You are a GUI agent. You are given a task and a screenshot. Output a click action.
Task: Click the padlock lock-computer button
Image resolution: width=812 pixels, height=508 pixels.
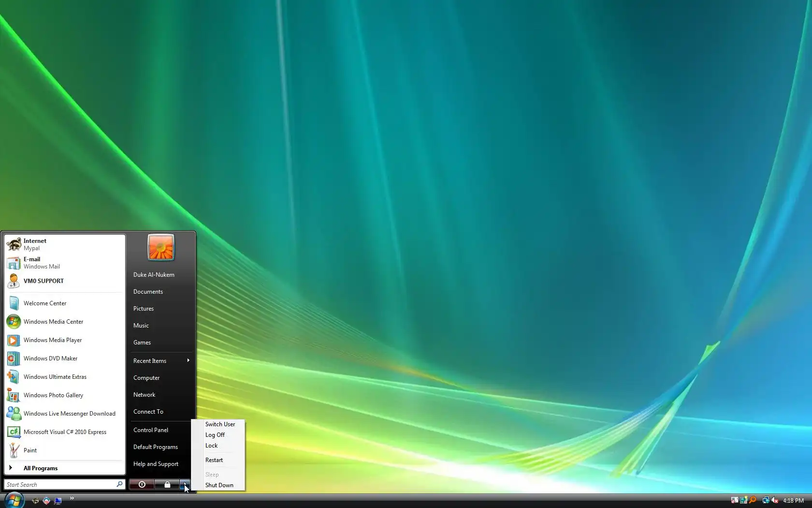pos(167,484)
